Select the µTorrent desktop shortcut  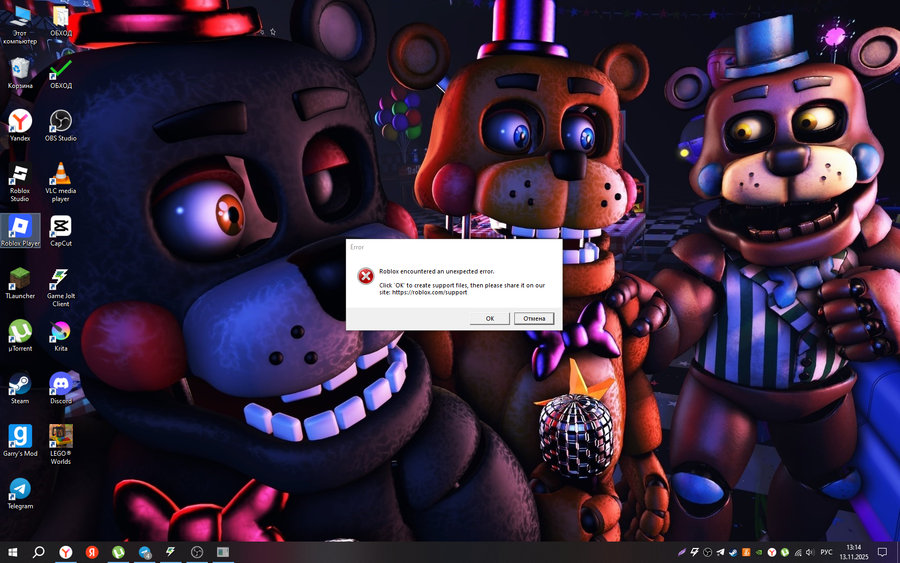pyautogui.click(x=20, y=336)
